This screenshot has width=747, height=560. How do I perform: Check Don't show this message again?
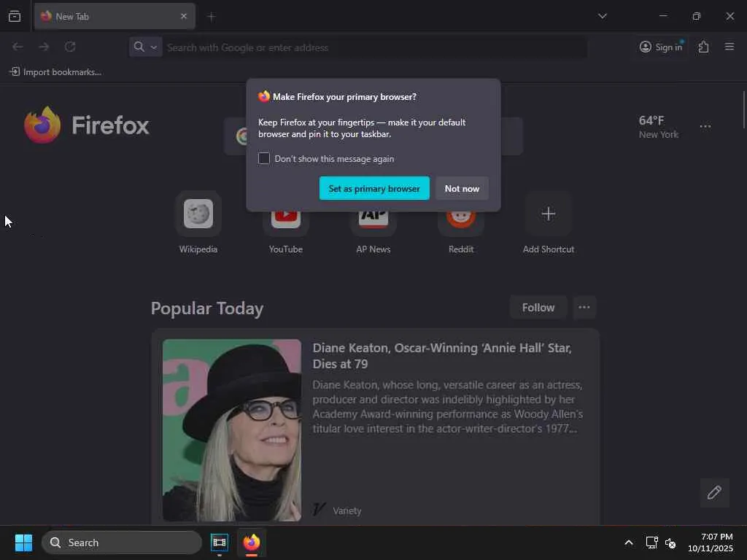[264, 158]
